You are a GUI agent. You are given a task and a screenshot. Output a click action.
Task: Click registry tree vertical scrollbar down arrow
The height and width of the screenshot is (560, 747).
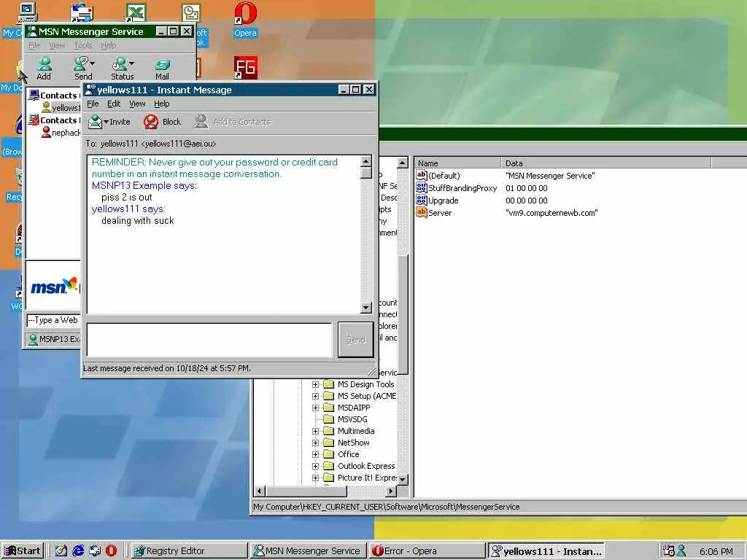click(x=403, y=480)
